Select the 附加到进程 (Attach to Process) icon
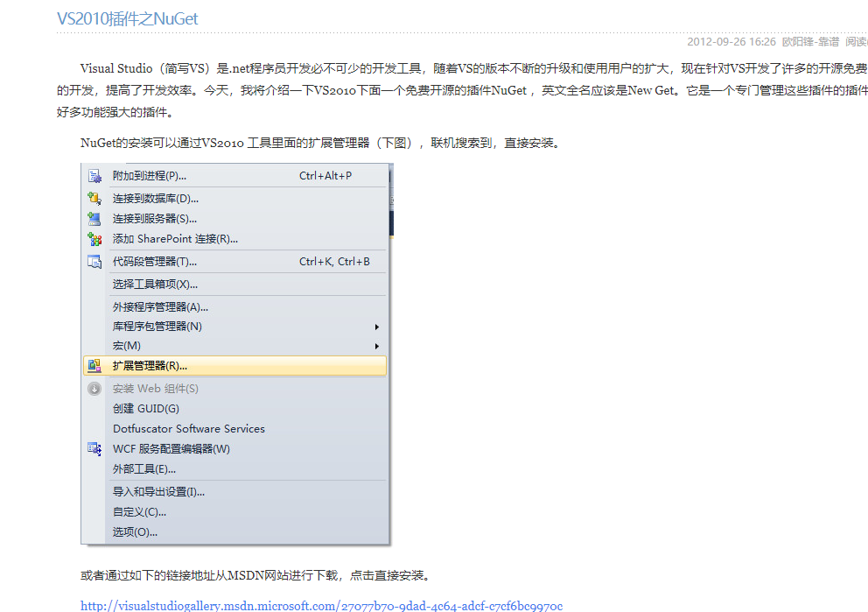This screenshot has height=612, width=868. tap(94, 175)
